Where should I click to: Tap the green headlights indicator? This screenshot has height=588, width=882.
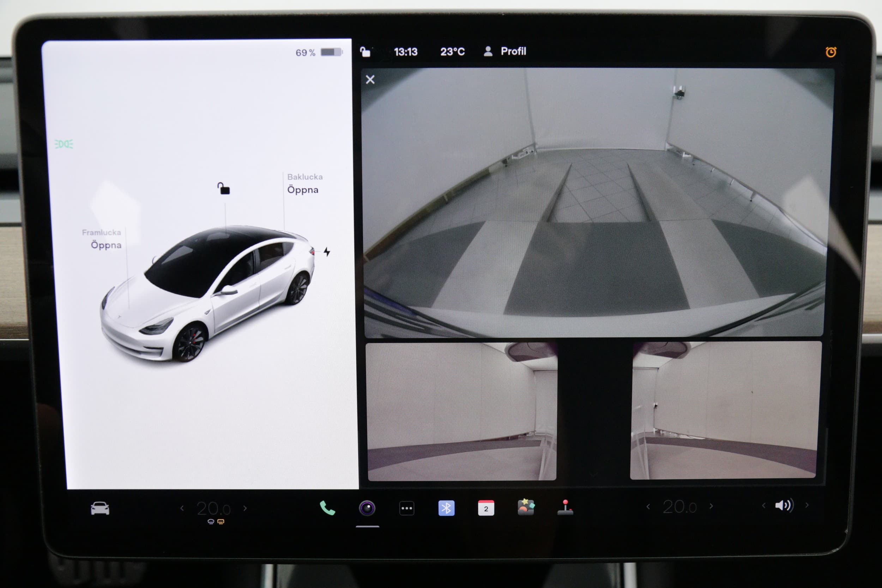pos(64,144)
